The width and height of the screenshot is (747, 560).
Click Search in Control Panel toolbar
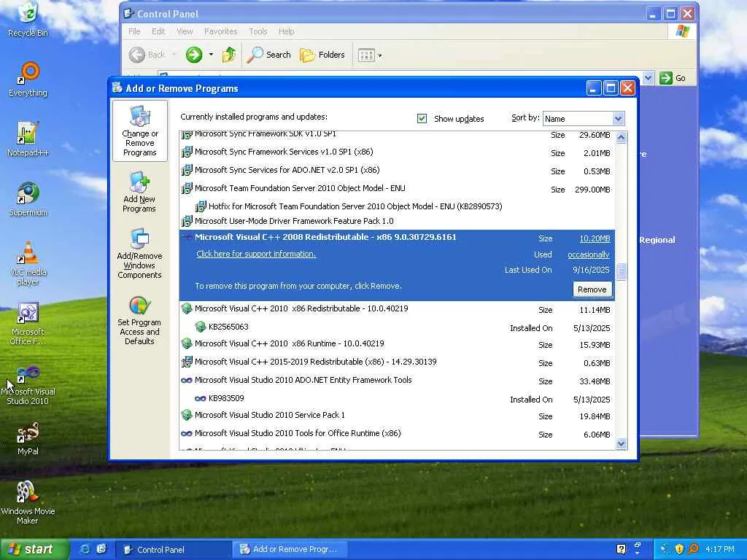tap(269, 55)
